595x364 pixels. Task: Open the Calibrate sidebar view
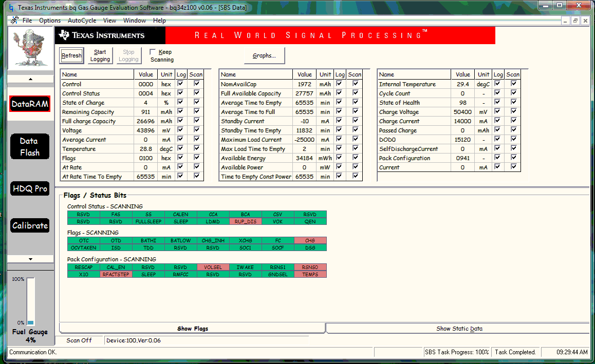(x=30, y=225)
